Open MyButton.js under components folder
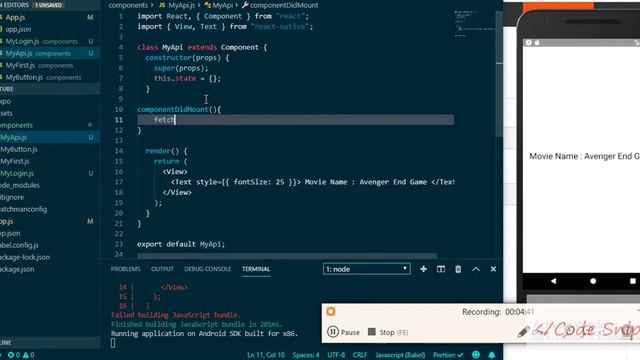 49,149
